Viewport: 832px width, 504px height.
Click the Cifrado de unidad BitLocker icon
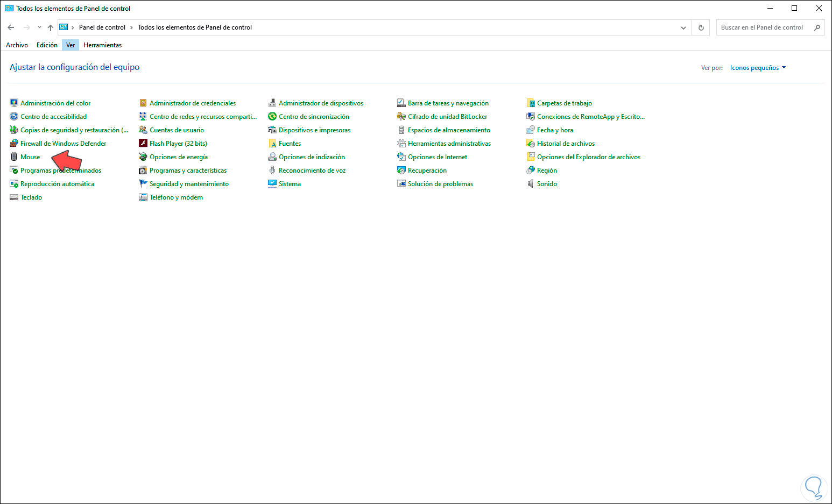pyautogui.click(x=401, y=116)
